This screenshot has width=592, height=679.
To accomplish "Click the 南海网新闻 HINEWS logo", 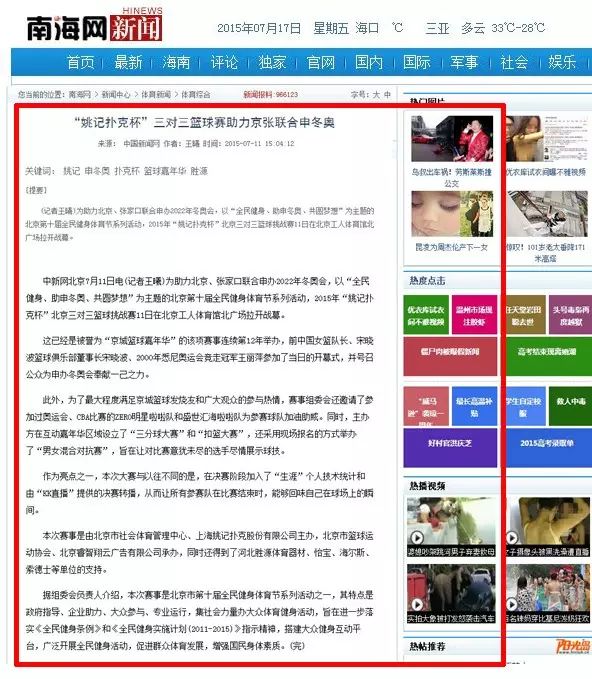I will pos(94,25).
